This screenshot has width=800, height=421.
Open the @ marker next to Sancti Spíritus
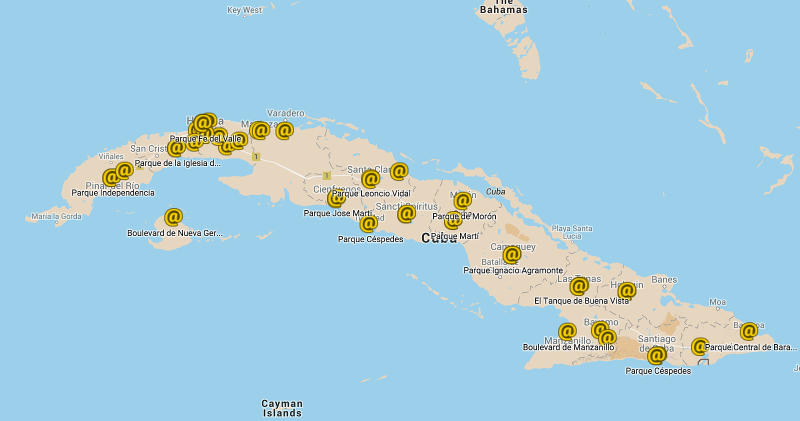tap(407, 214)
